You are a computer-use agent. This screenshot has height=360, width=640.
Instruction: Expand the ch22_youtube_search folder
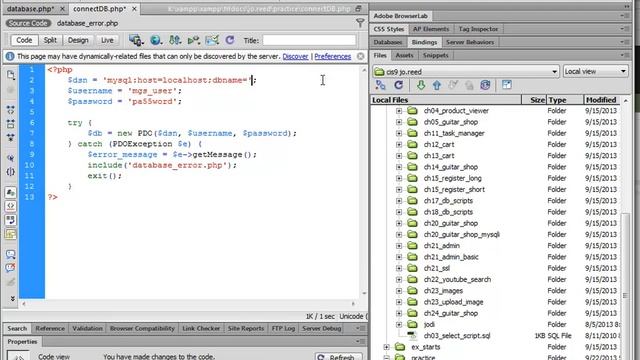click(x=399, y=280)
